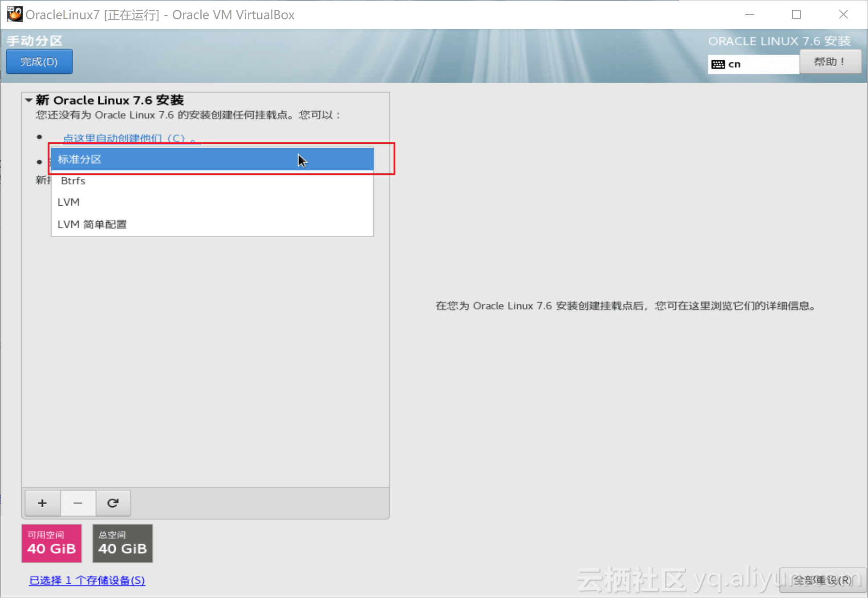Click the VirtualBox app icon in title bar
Image resolution: width=868 pixels, height=598 pixels.
15,14
